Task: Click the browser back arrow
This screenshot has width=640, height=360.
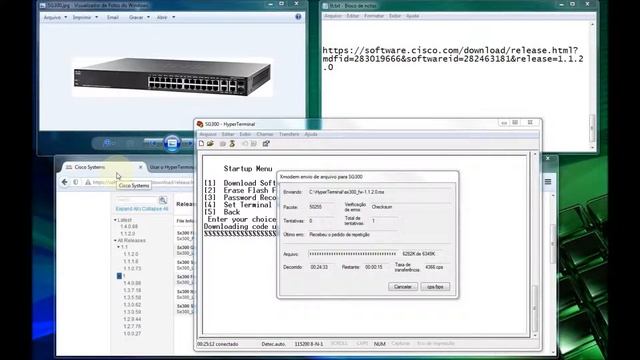Action: [64, 182]
